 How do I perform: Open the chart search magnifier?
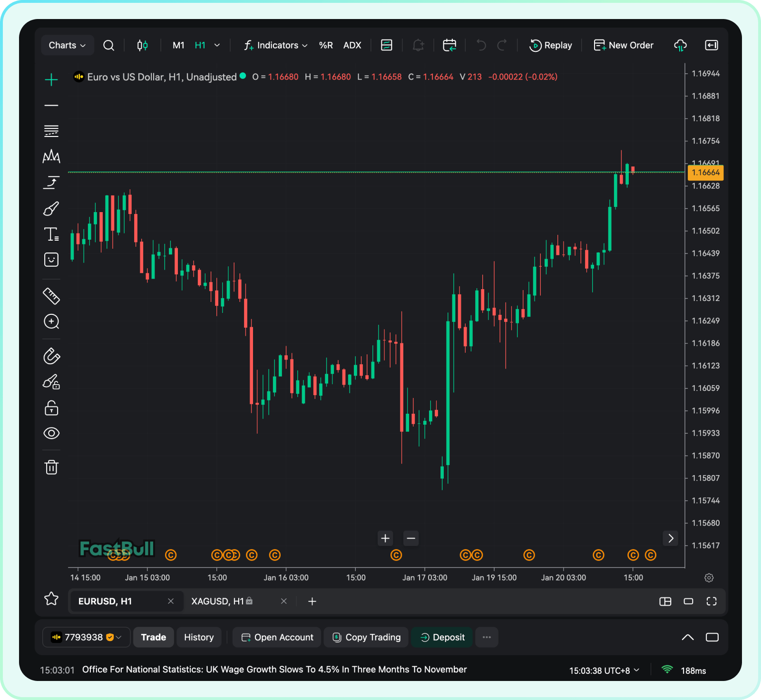pos(108,45)
